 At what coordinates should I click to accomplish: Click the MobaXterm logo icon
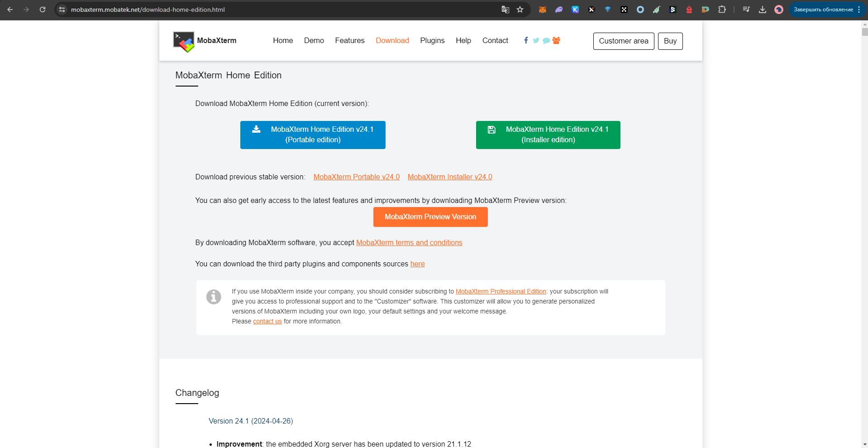tap(184, 42)
